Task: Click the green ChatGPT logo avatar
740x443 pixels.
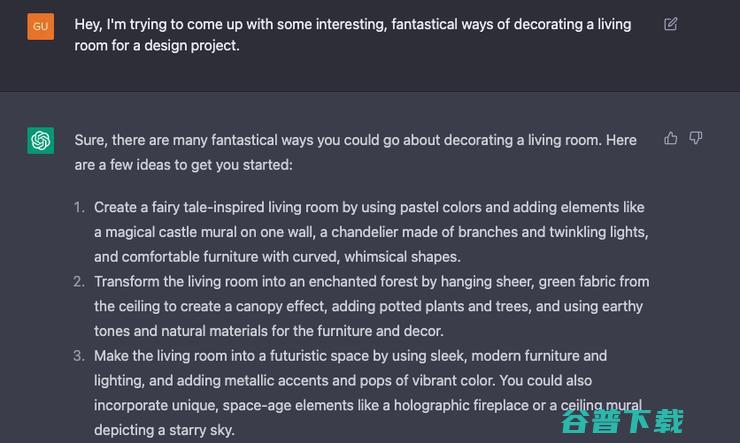Action: click(x=41, y=141)
